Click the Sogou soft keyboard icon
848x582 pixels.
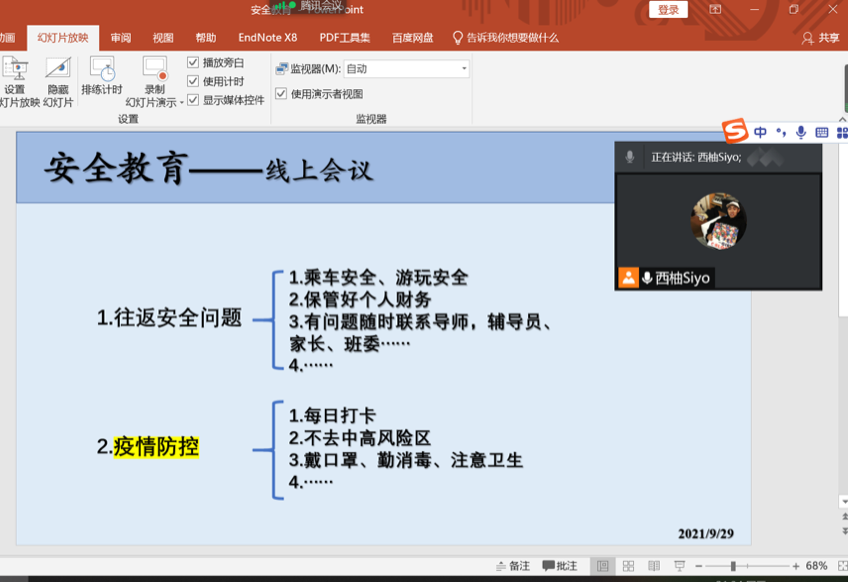click(x=822, y=132)
